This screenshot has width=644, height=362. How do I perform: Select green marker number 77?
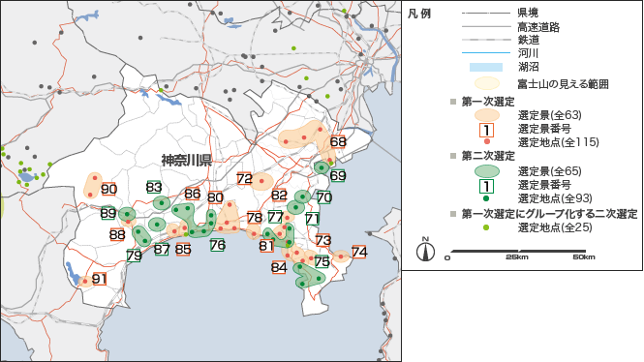point(276,216)
